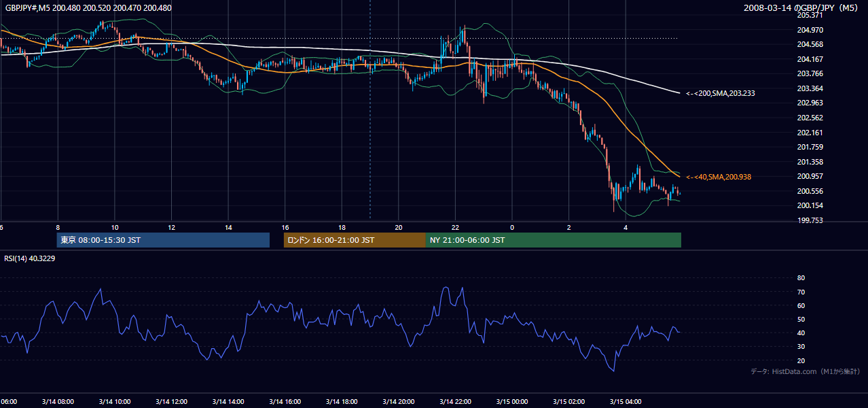
Task: Click the 3/14 20:00 time axis label
Action: pos(399,402)
